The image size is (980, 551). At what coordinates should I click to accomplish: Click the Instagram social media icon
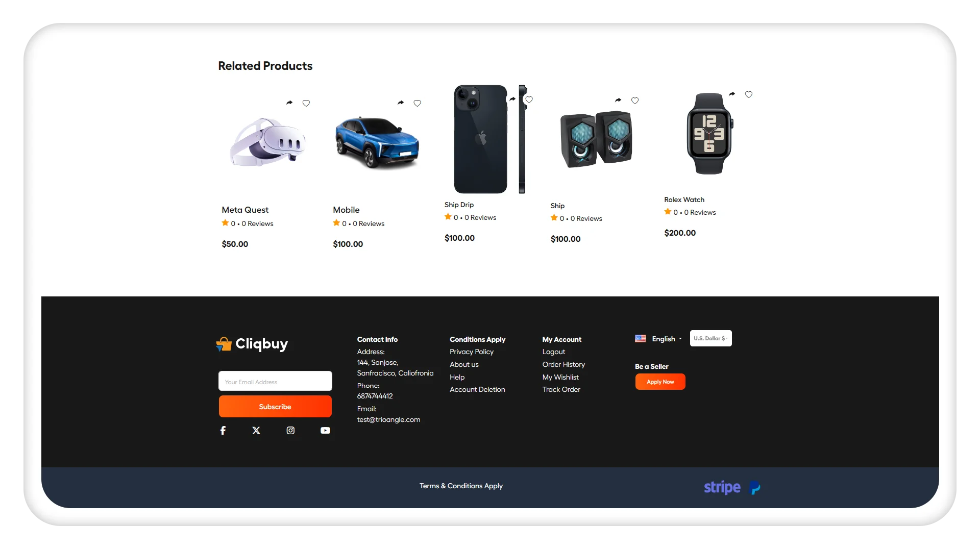coord(290,430)
